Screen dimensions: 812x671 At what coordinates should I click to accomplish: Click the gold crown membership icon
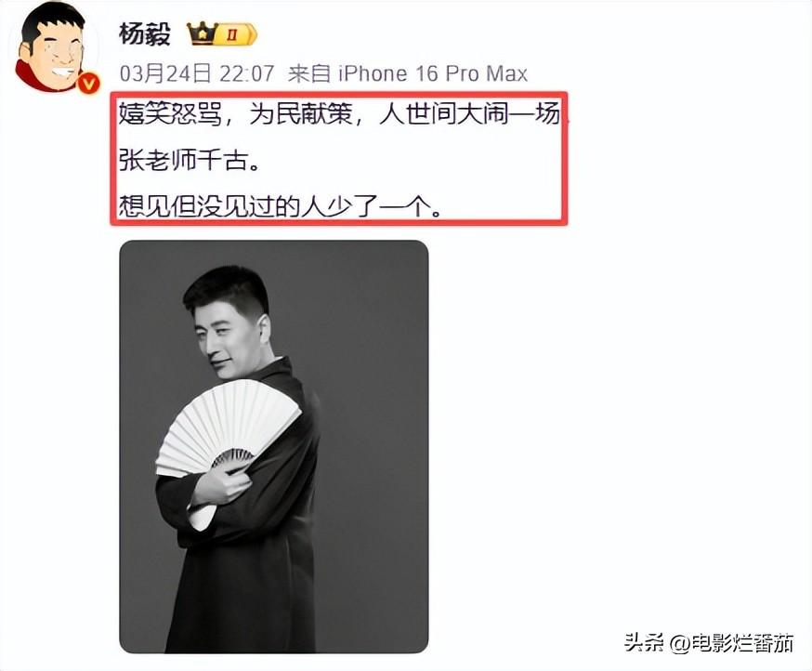click(202, 33)
